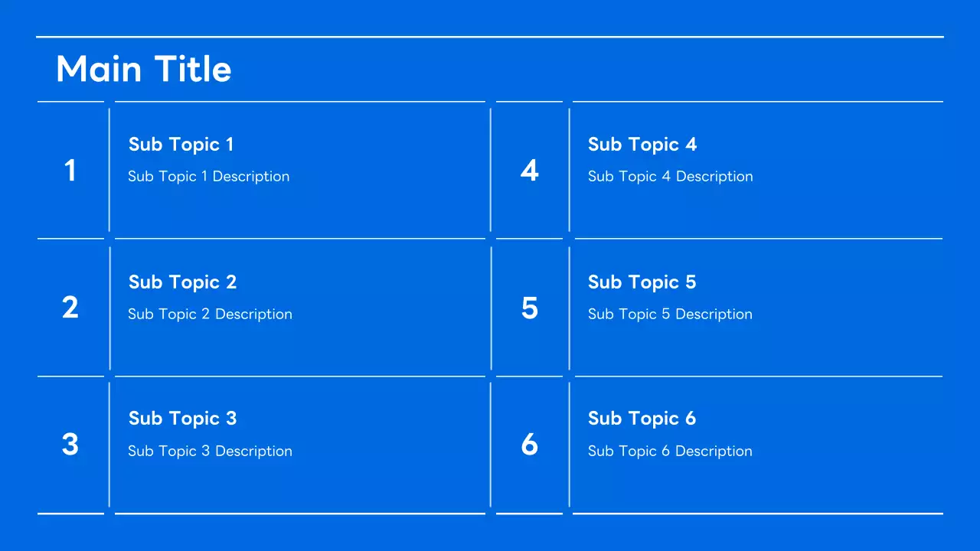Click the Sub Topic 1 Description text
This screenshot has width=980, height=551.
(x=209, y=177)
